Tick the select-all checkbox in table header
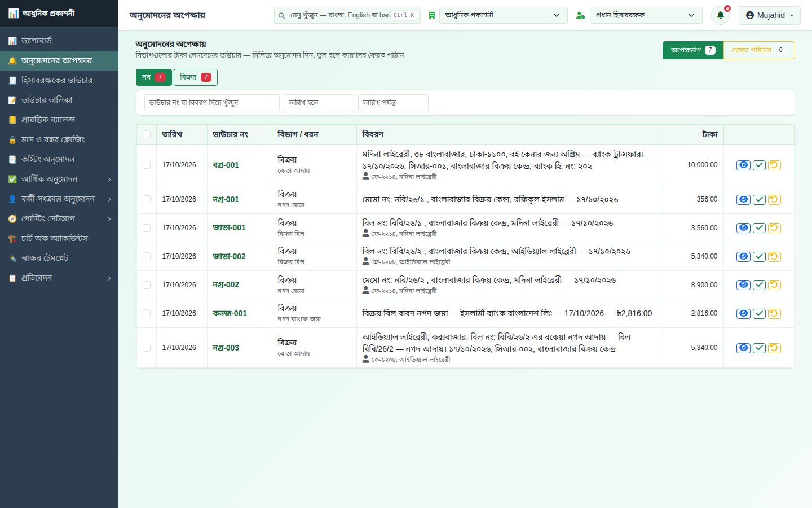This screenshot has height=508, width=812. tap(147, 134)
